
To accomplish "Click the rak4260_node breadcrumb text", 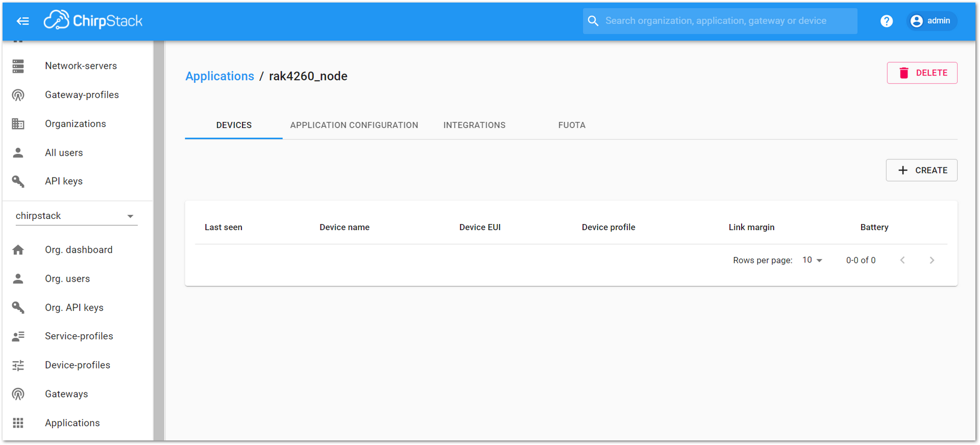I will (x=308, y=76).
